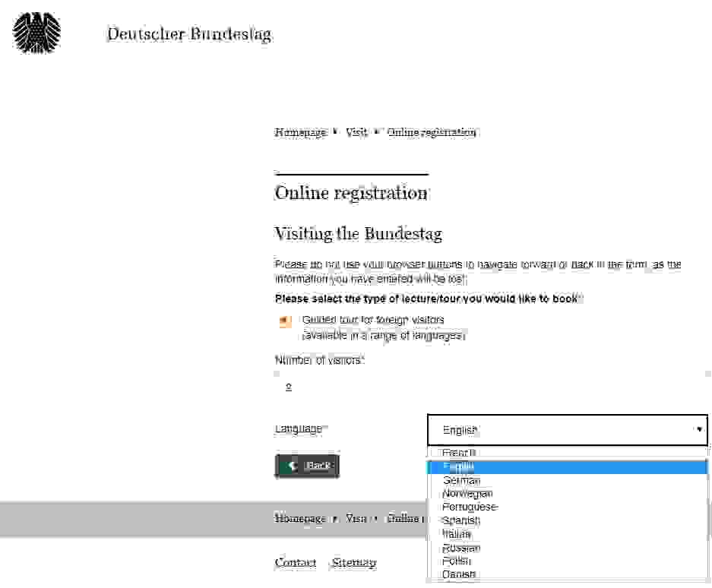Viewport: 712px width, 588px height.
Task: Choose Portuguese in the dropdown list
Action: click(470, 507)
